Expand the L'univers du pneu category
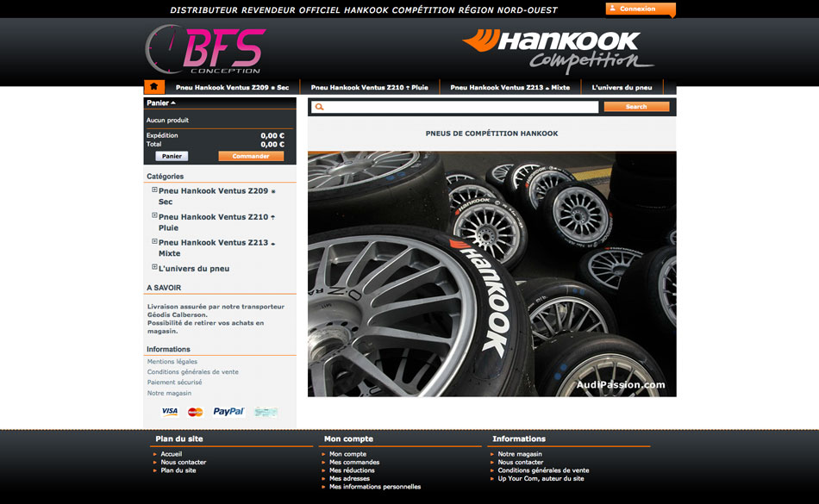The width and height of the screenshot is (819, 504). coord(154,267)
